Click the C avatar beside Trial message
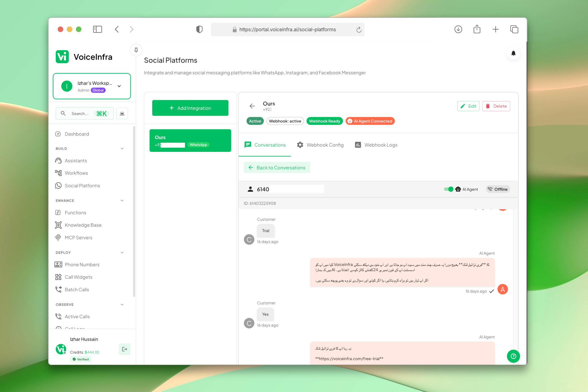Screen dimensions: 588x392 pyautogui.click(x=249, y=240)
